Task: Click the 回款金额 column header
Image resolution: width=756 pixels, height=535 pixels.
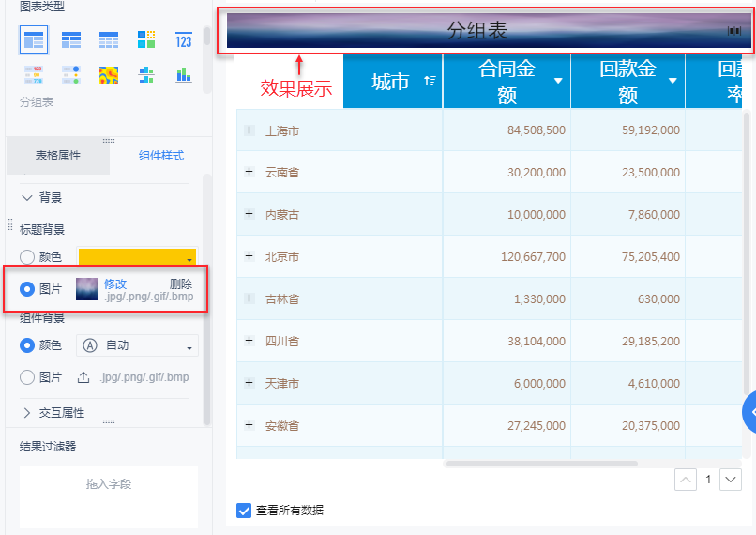Action: point(627,81)
